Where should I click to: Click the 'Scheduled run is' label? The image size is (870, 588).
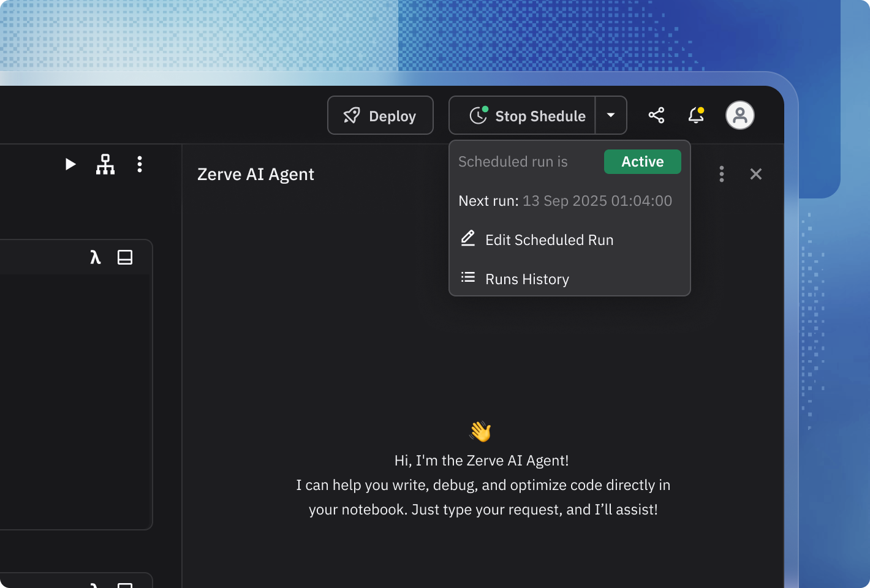[x=513, y=162]
